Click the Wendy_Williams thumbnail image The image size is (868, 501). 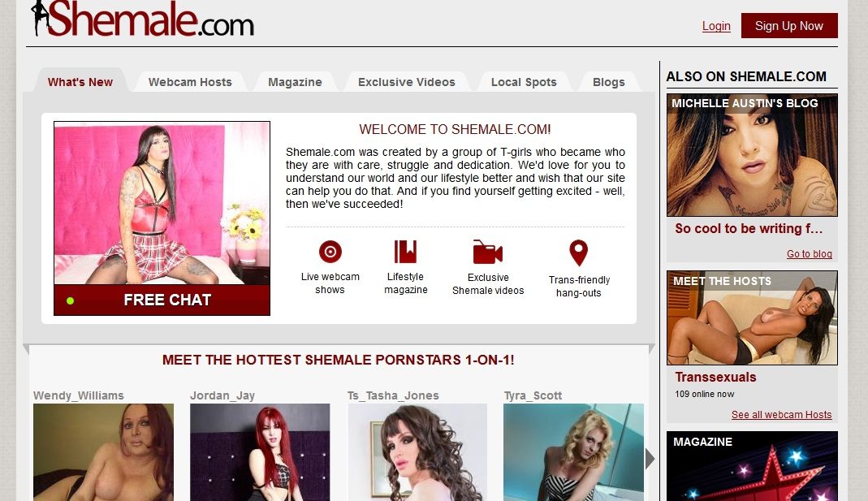coord(103,452)
